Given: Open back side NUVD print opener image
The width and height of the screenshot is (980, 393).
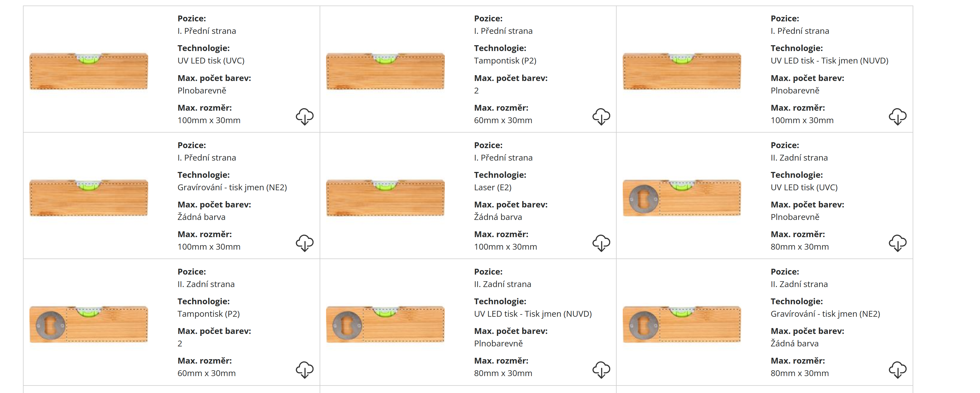Looking at the screenshot, I should click(385, 324).
